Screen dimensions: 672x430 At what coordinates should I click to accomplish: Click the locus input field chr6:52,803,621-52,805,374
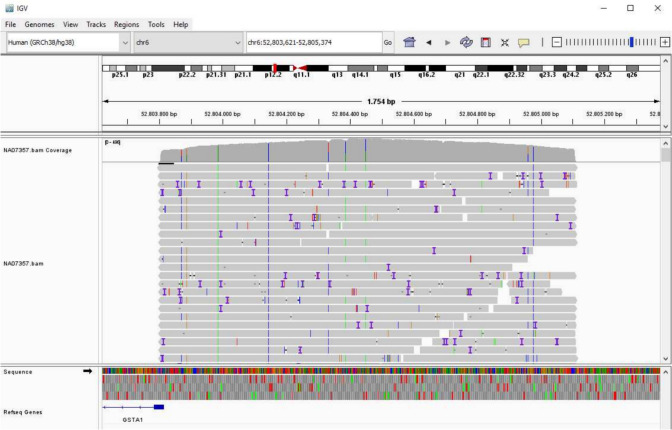coord(314,42)
